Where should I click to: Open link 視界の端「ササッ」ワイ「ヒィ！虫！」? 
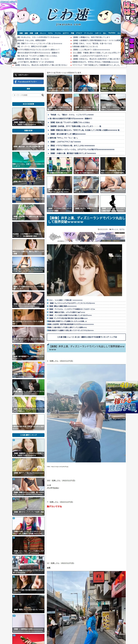click(x=64, y=138)
